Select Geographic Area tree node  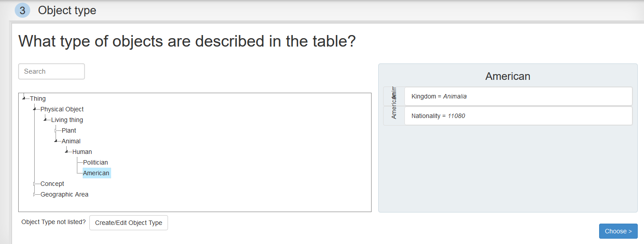point(64,194)
